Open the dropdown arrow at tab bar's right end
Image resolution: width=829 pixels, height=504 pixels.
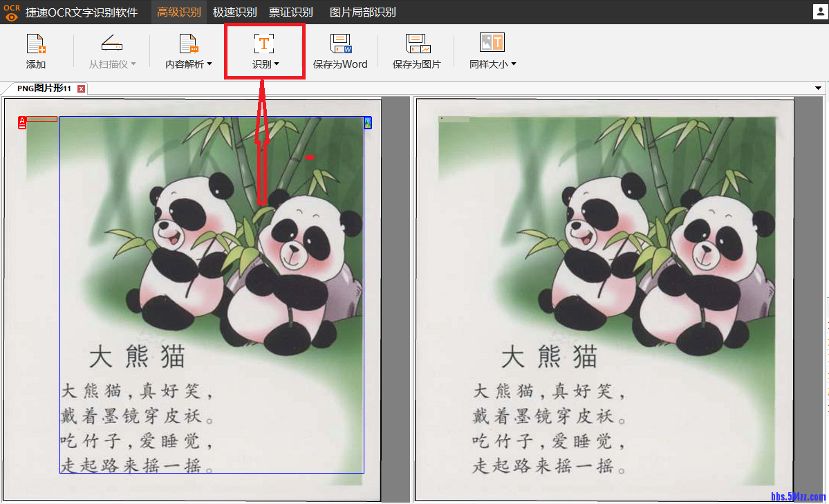(819, 88)
